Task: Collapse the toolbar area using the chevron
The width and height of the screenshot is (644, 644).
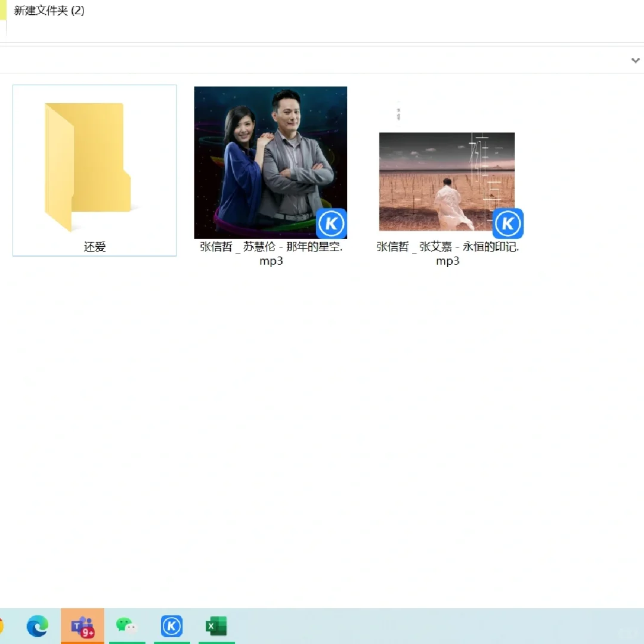Action: [x=635, y=60]
